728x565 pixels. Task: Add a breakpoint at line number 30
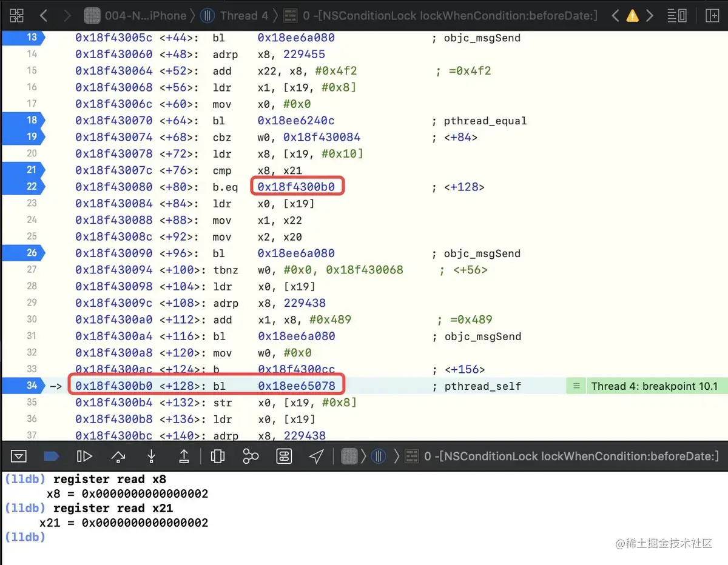[x=32, y=319]
